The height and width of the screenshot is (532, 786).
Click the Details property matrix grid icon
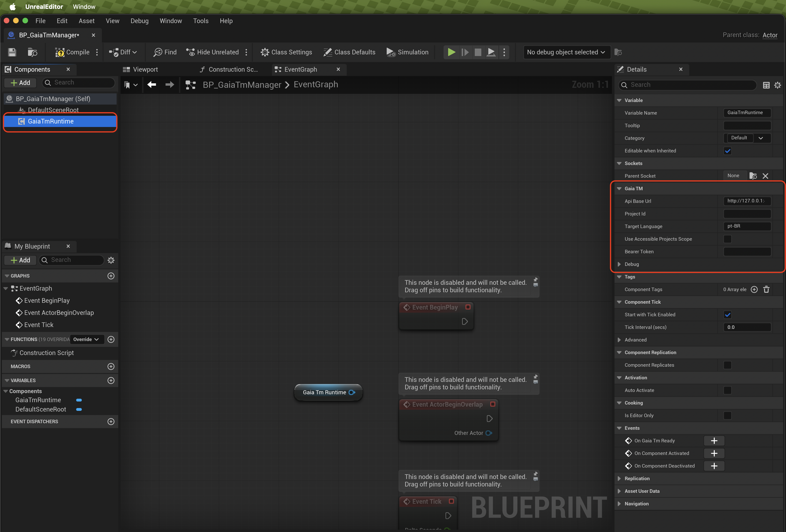(766, 85)
